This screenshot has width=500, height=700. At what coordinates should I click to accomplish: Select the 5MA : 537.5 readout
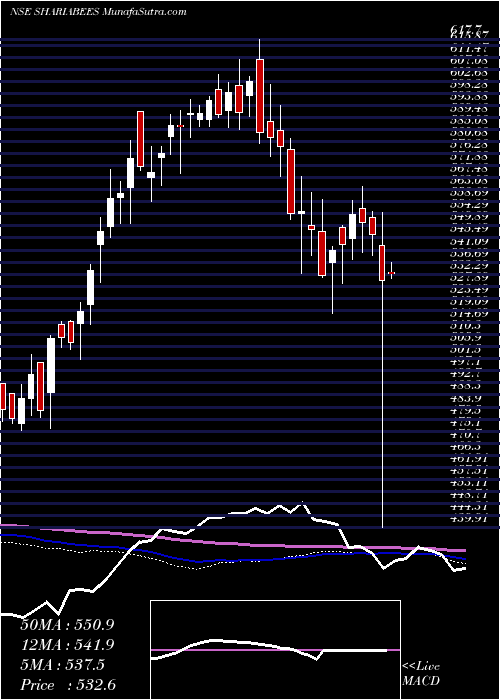tap(64, 665)
